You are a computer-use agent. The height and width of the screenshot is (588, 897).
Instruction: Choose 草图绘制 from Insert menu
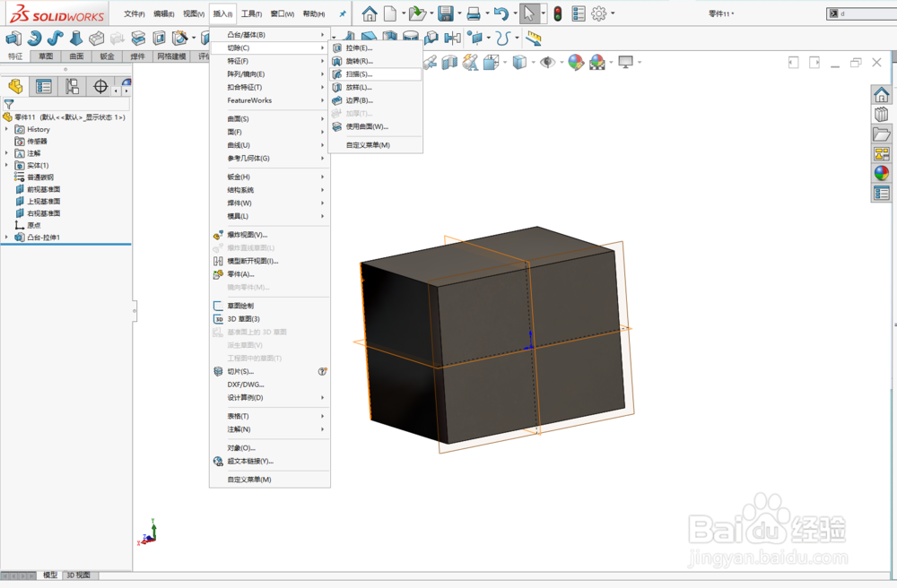click(269, 306)
